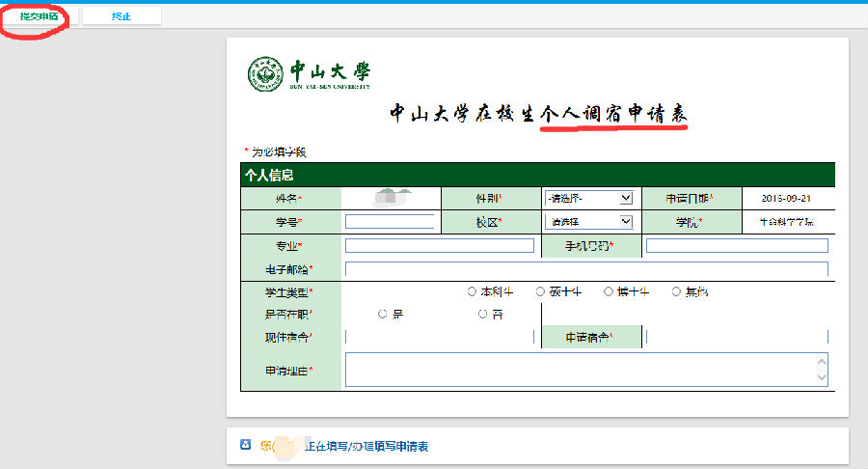This screenshot has width=868, height=469.
Task: Click the blue status icon below the form
Action: pyautogui.click(x=245, y=445)
